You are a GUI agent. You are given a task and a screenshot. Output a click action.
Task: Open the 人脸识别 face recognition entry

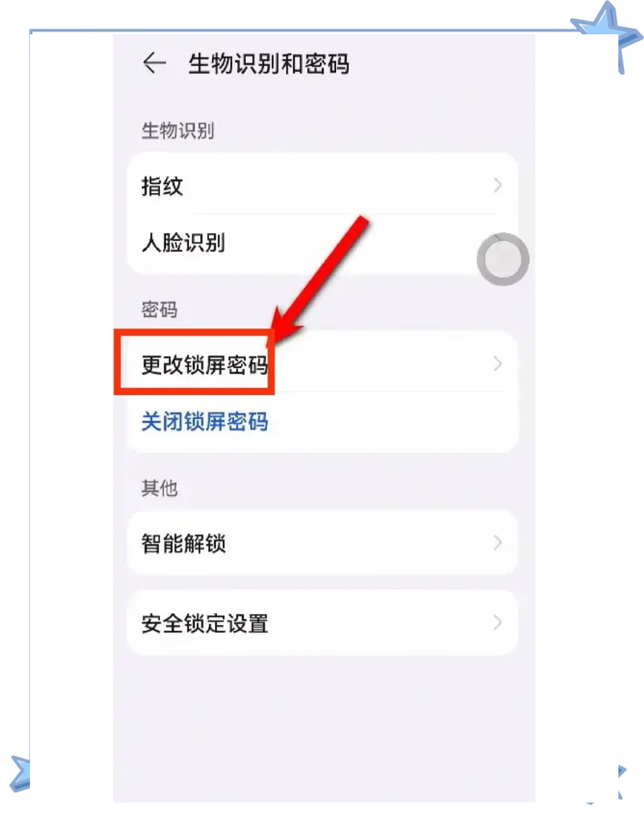[183, 242]
